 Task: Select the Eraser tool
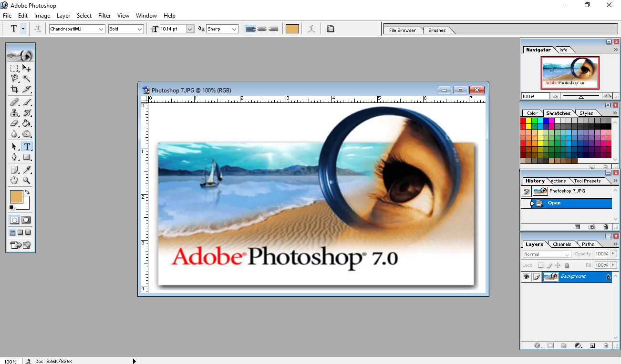(14, 123)
